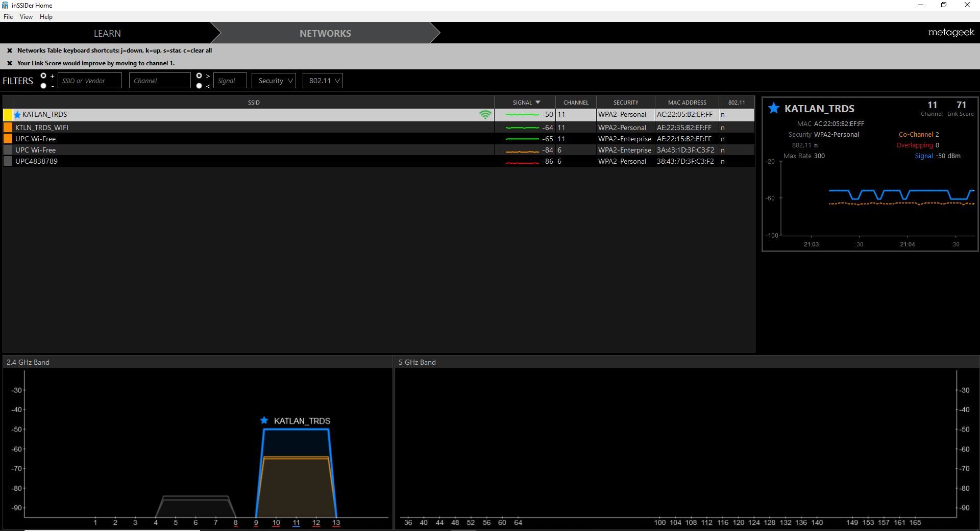This screenshot has width=980, height=531.
Task: Click the Signal -50 dBm readout
Action: [938, 156]
